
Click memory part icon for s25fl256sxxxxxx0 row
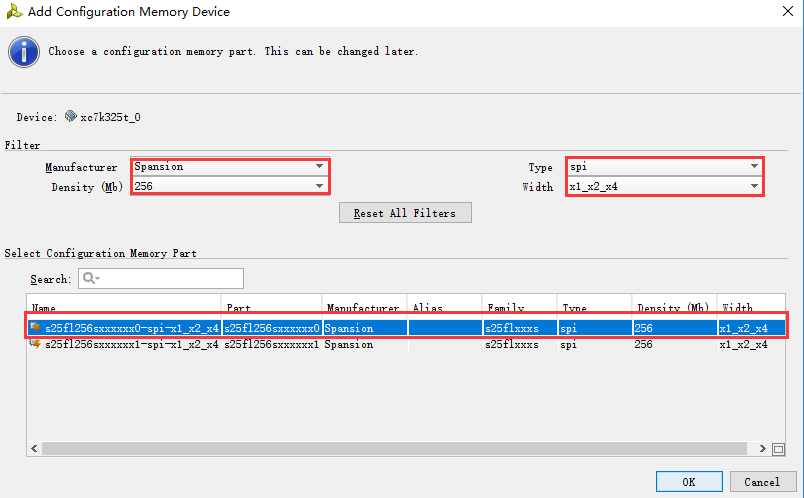click(x=35, y=327)
